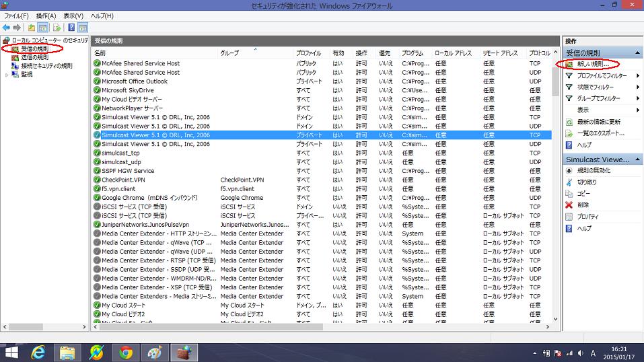
Task: Open the 状態でフィルター submenu arrow
Action: [x=638, y=87]
